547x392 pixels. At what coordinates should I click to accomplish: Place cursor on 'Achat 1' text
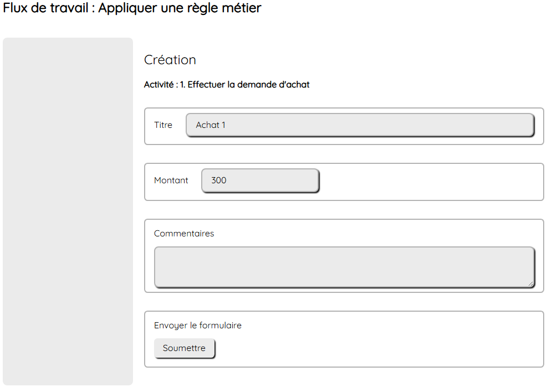tap(211, 125)
